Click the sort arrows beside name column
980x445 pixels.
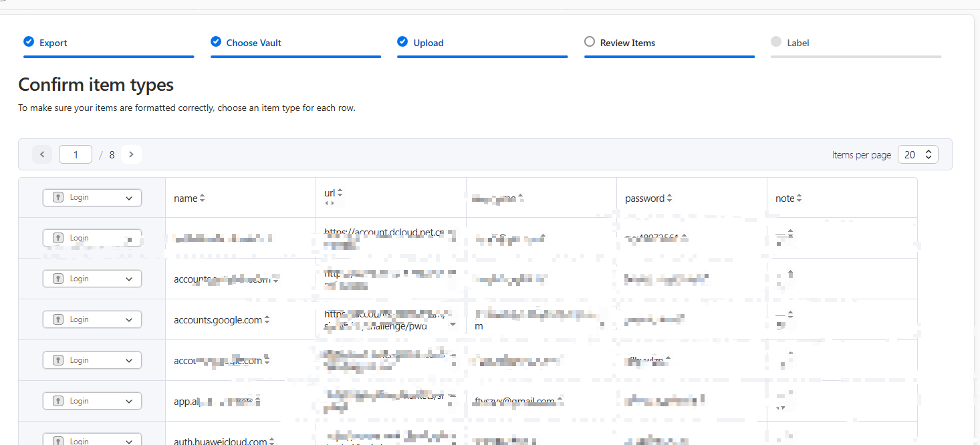click(x=203, y=198)
